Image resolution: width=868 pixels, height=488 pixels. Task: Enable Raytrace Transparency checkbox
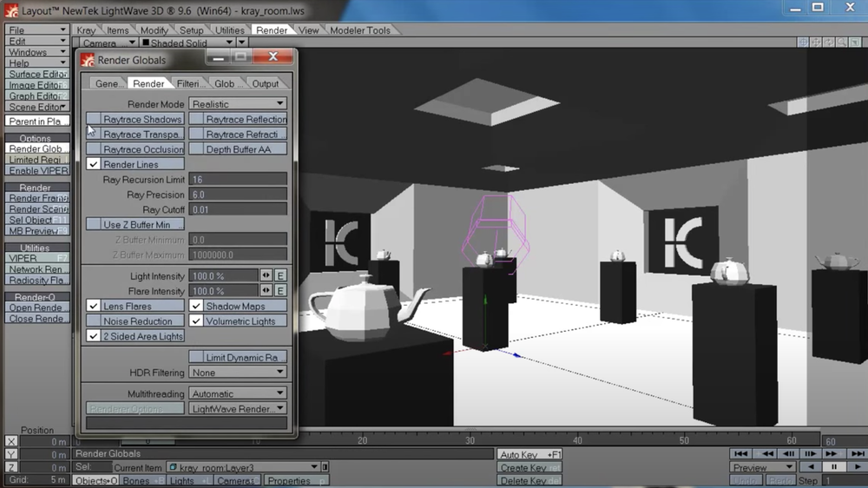tap(93, 134)
